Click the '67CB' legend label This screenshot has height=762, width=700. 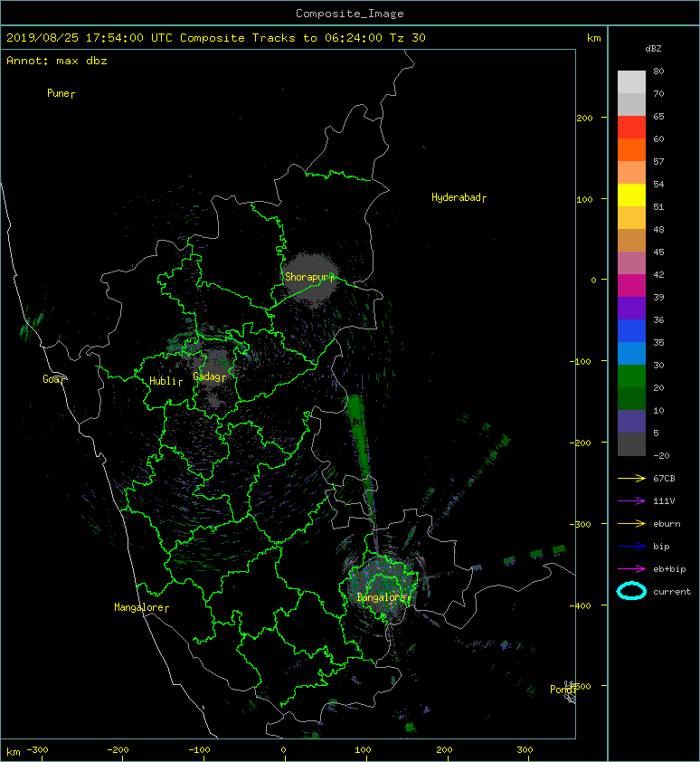coord(664,478)
